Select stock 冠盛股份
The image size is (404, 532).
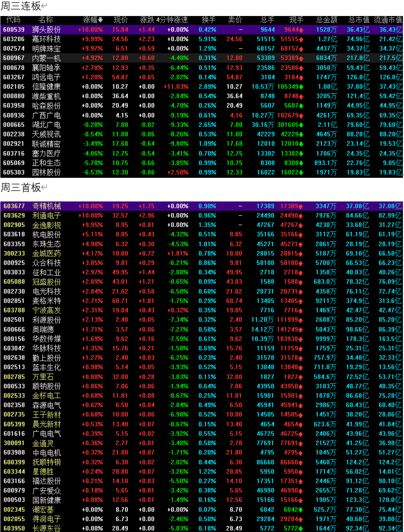47,282
